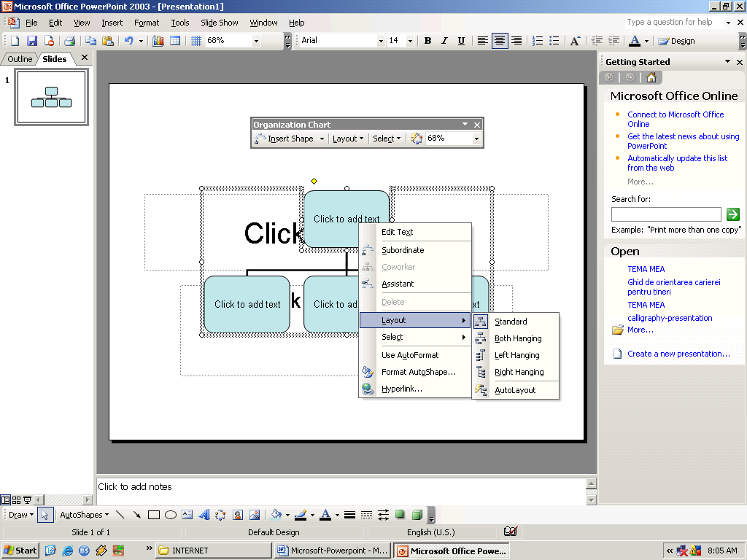Viewport: 747px width, 560px height.
Task: Open the Arrow Style options
Action: (383, 515)
